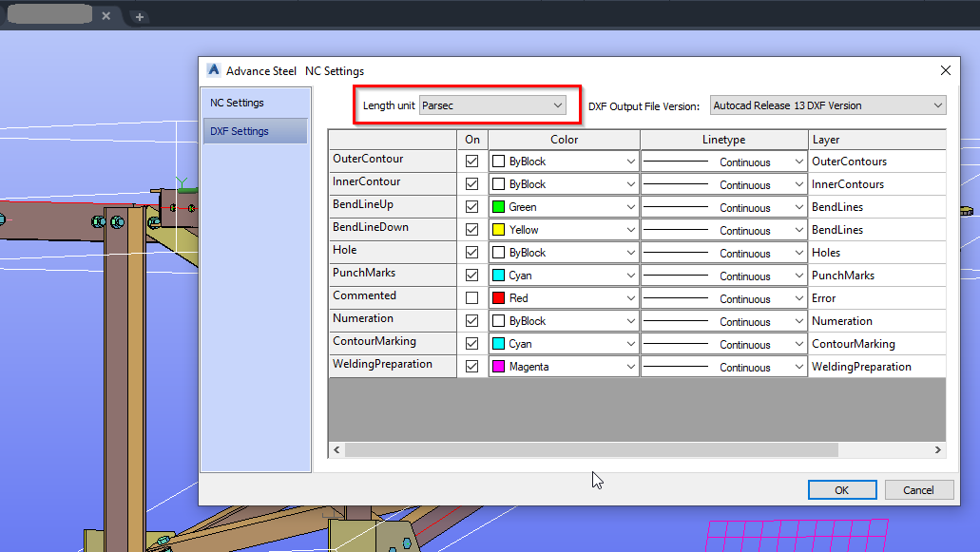
Task: Click the Advance Steel logo in the dialog title bar
Action: tap(213, 69)
